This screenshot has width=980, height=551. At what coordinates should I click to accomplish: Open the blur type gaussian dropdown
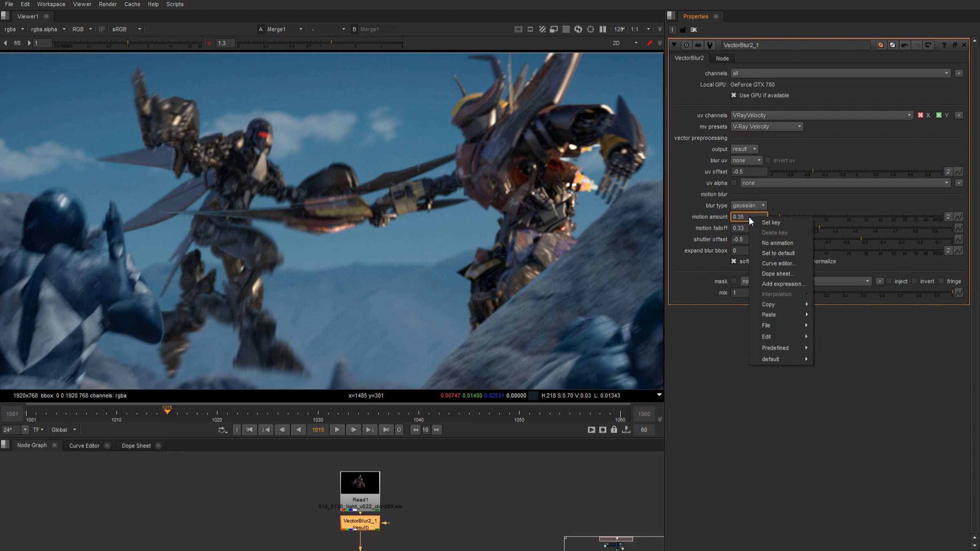(749, 206)
